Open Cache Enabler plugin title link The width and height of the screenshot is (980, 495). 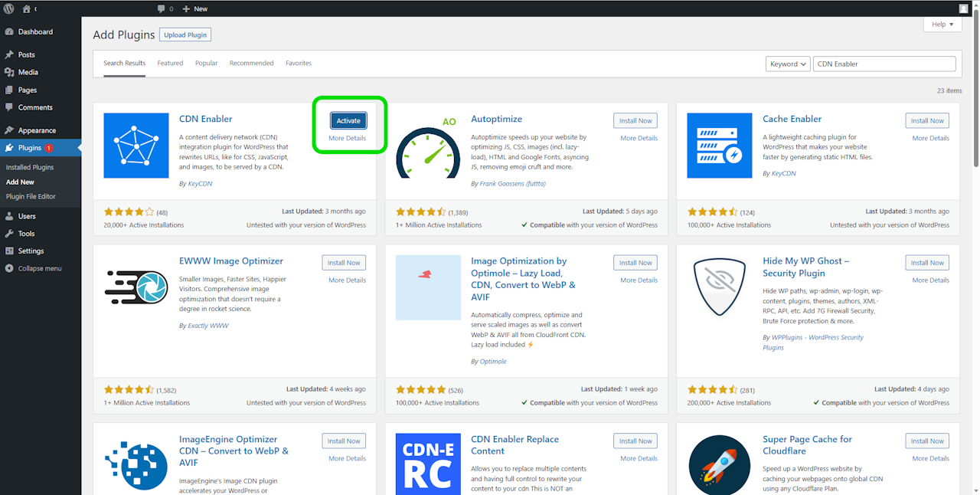[x=792, y=120]
